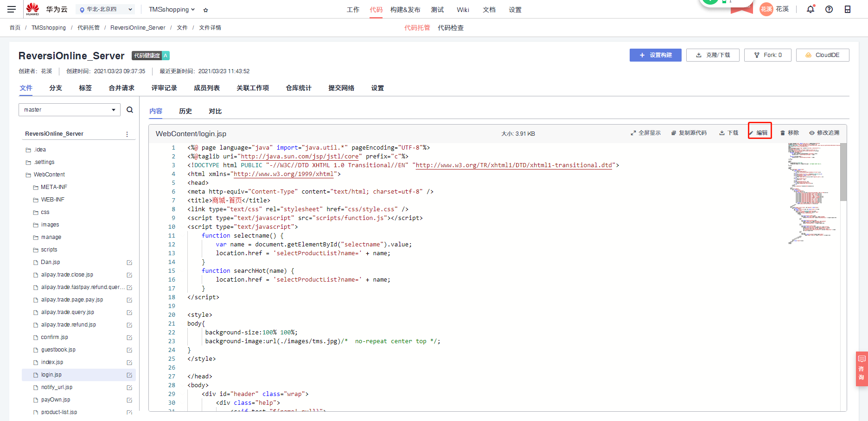Open Wiki in top navigation

click(x=463, y=10)
